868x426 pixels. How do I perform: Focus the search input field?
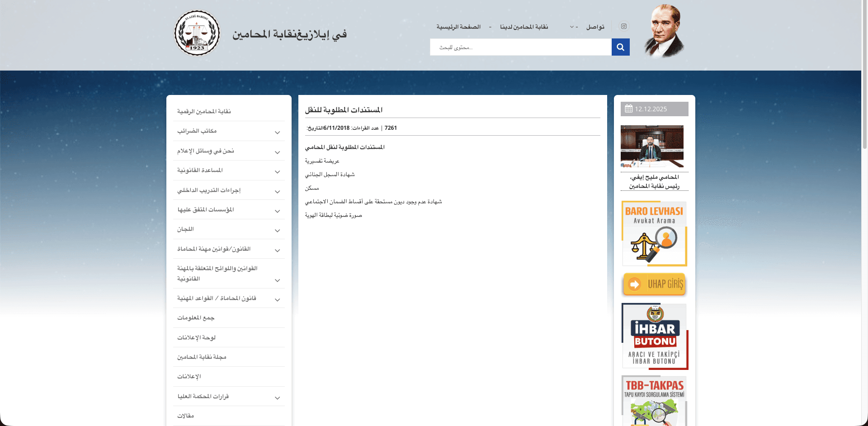tap(521, 47)
